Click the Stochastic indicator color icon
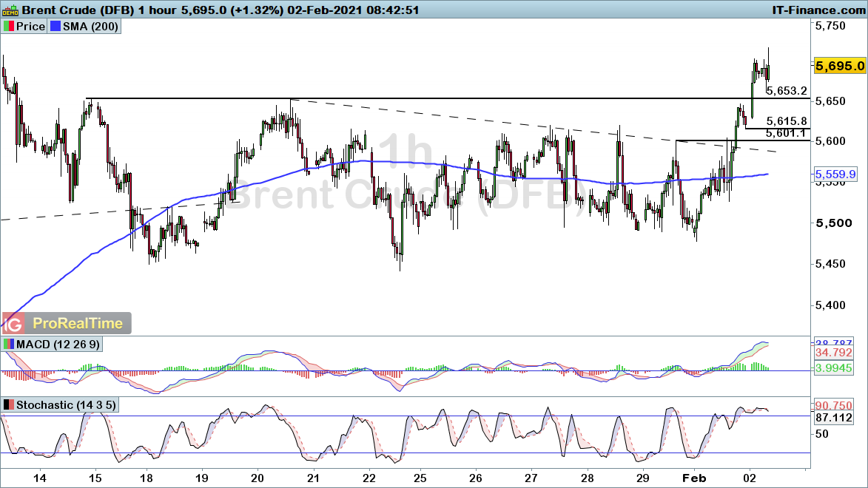 coord(9,405)
